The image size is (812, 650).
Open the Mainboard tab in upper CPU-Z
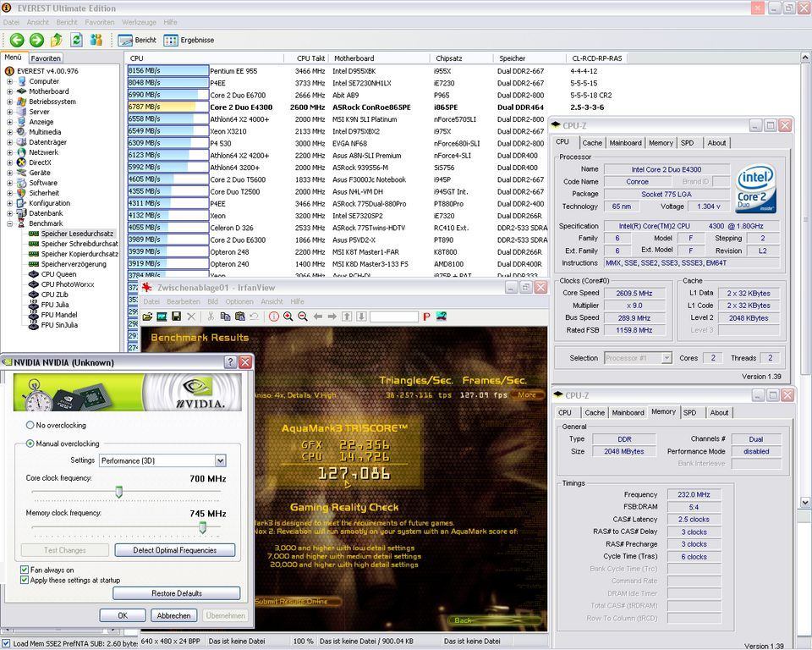pos(625,142)
